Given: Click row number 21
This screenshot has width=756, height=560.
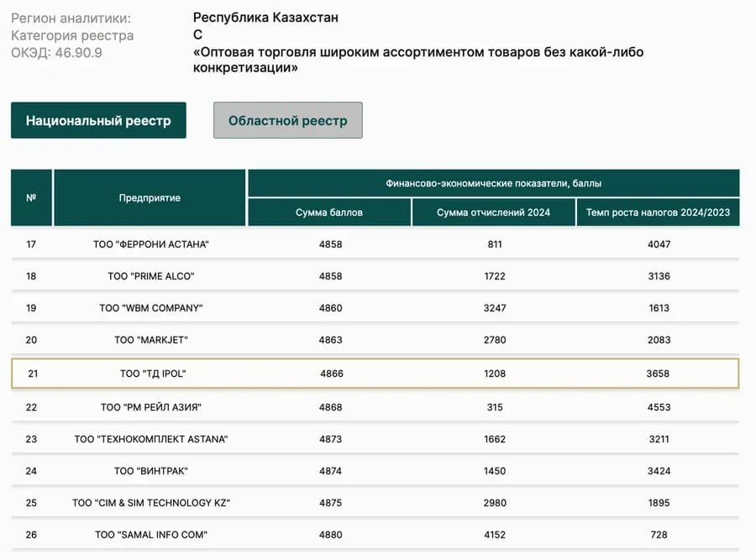Looking at the screenshot, I should click(x=33, y=374).
